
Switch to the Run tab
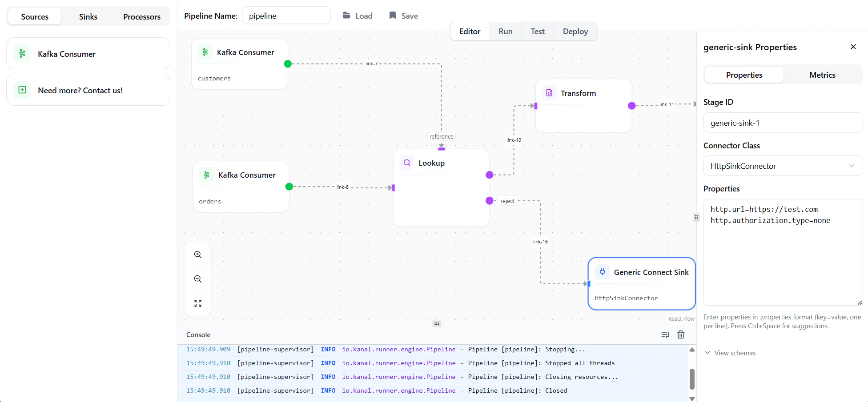tap(505, 31)
